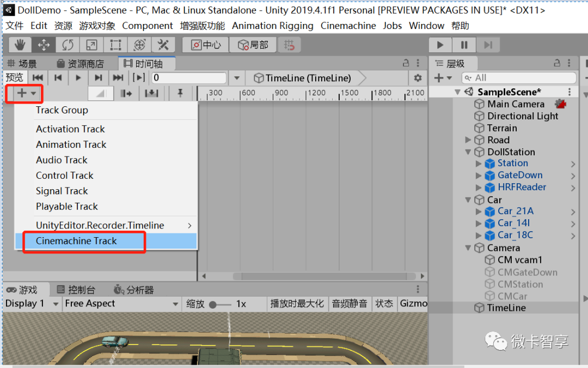Click the Pause button in toolbar
The width and height of the screenshot is (588, 368).
[x=464, y=45]
